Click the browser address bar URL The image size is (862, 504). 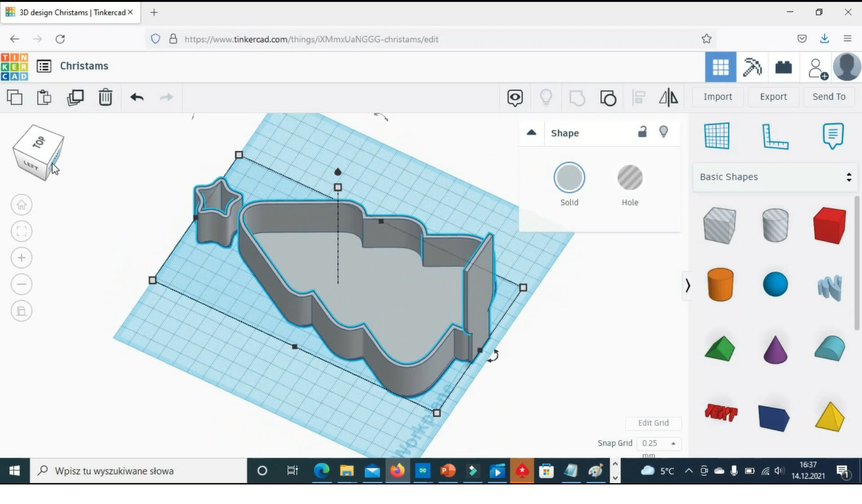click(312, 39)
